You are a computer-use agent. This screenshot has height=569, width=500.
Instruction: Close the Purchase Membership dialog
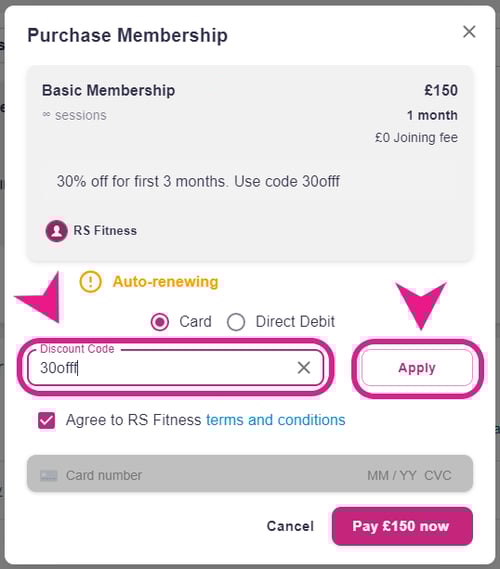click(x=469, y=32)
